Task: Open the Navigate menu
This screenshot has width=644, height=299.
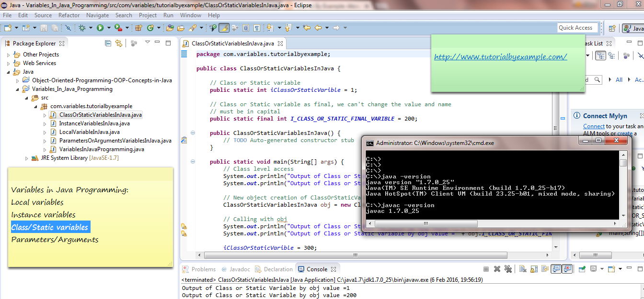Action: (x=97, y=15)
